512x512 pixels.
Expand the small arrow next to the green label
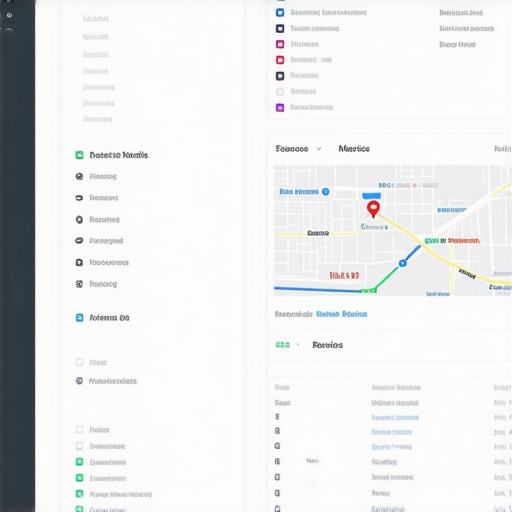point(298,345)
